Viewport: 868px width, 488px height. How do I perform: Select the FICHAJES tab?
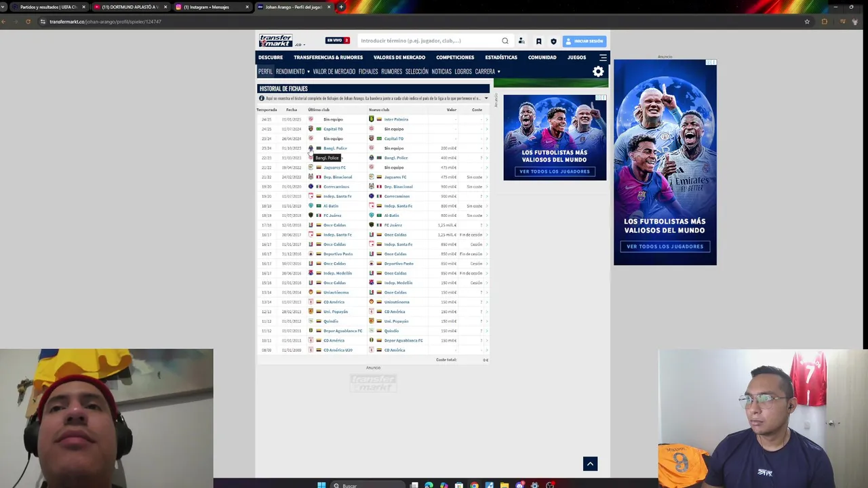[368, 72]
